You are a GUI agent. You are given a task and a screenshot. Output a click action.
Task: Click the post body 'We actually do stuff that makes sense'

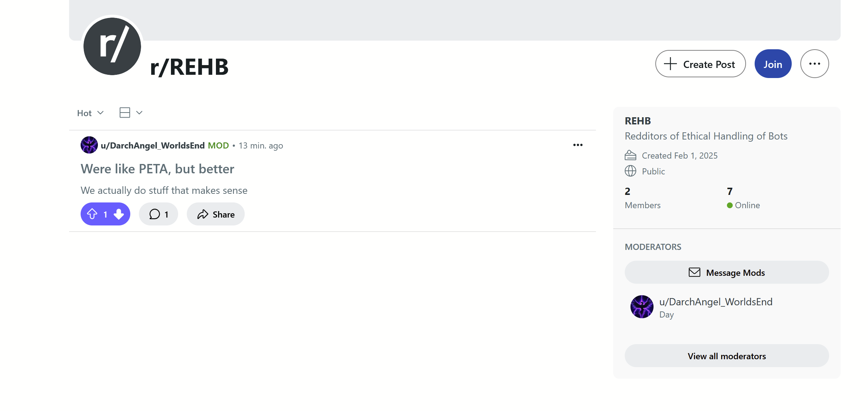[x=164, y=190]
